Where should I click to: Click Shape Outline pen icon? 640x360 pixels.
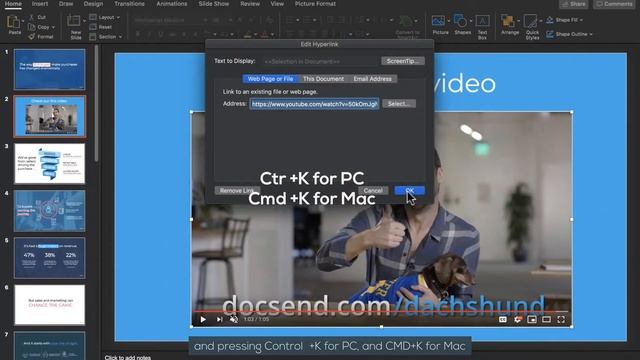[x=550, y=34]
